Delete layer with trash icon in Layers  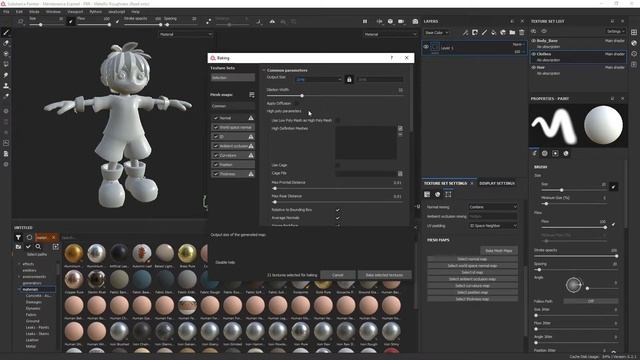(522, 32)
